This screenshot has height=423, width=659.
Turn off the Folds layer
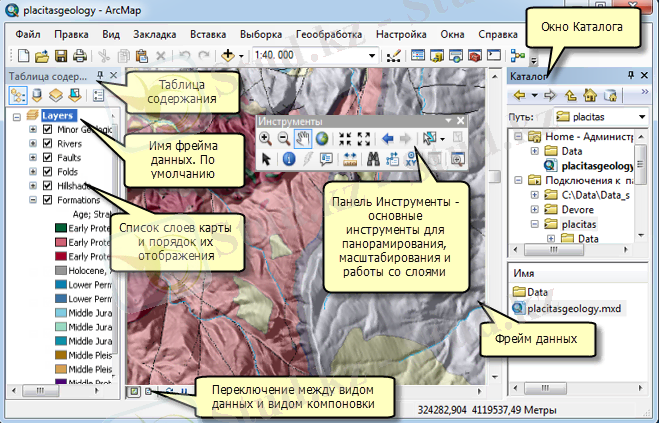pyautogui.click(x=47, y=172)
